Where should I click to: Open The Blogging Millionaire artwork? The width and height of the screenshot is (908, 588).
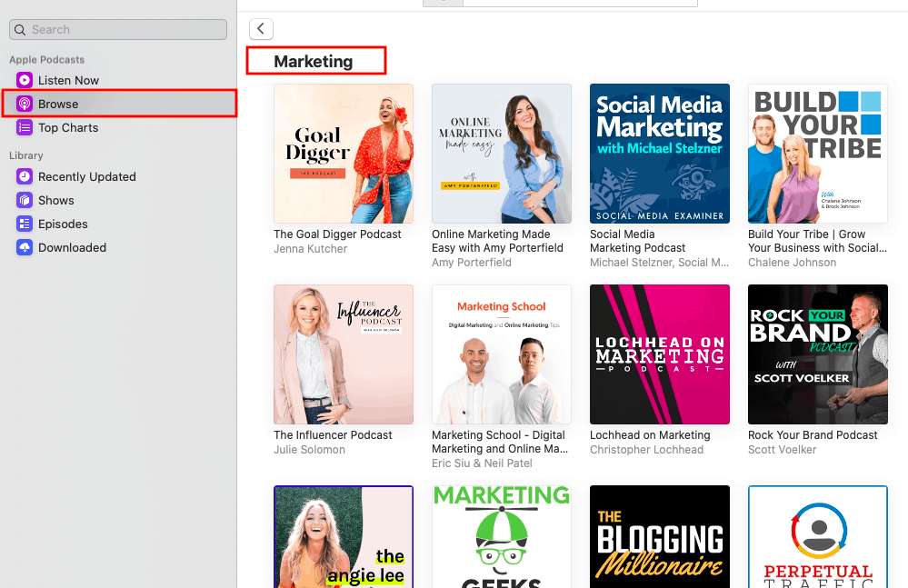coord(660,536)
